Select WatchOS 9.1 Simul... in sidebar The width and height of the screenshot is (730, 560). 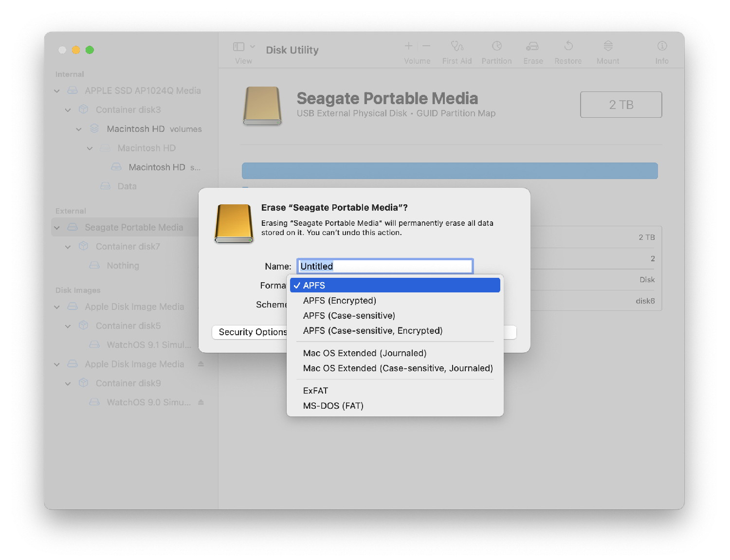coord(149,344)
